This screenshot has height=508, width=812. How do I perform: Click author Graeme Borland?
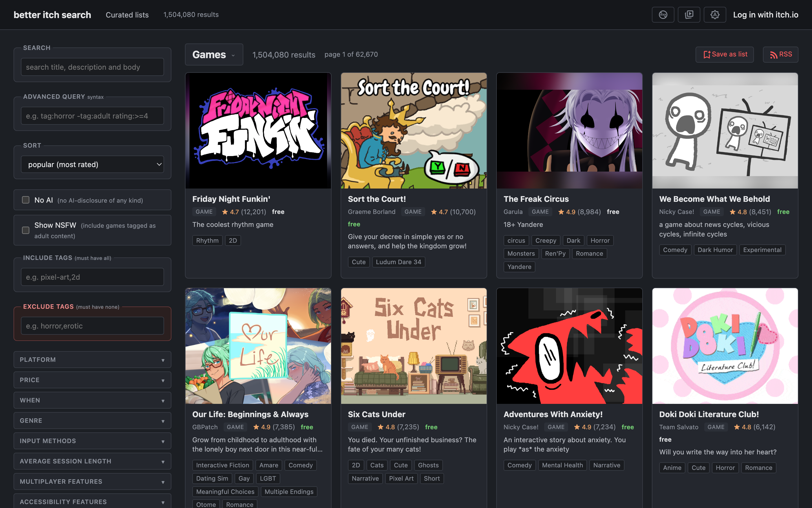371,212
